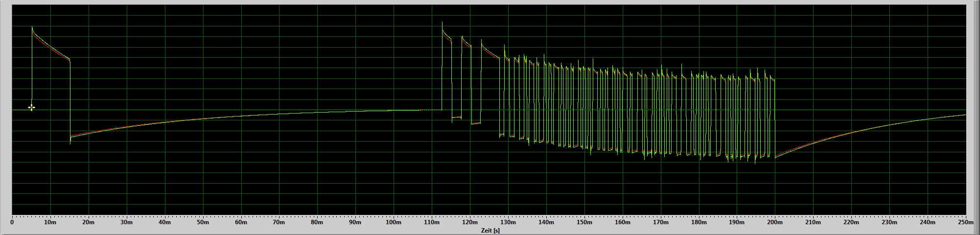Viewport: 980px width, 235px height.
Task: Click the "10m" time axis label
Action: click(50, 223)
